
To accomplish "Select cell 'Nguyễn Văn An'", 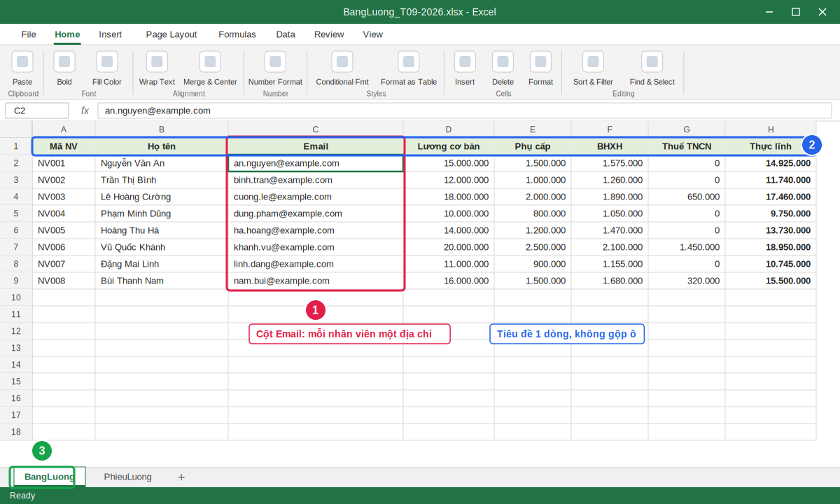I will 162,163.
